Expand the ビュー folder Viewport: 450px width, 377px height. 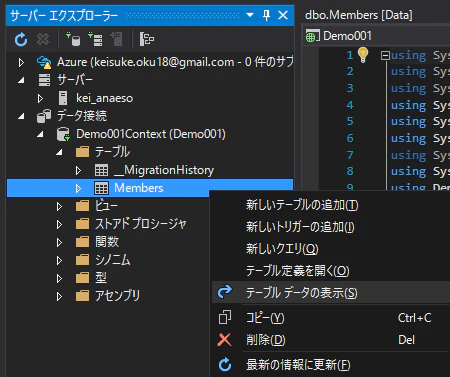(59, 207)
